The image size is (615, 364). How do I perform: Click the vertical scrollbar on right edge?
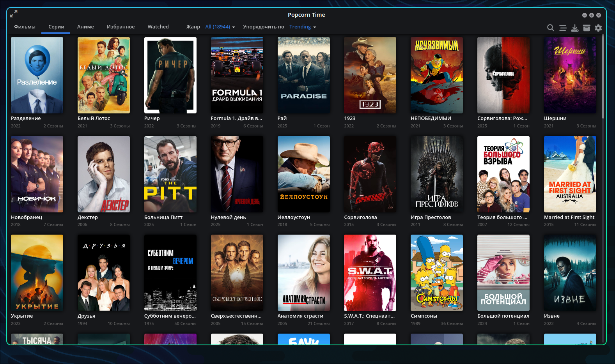point(603,76)
